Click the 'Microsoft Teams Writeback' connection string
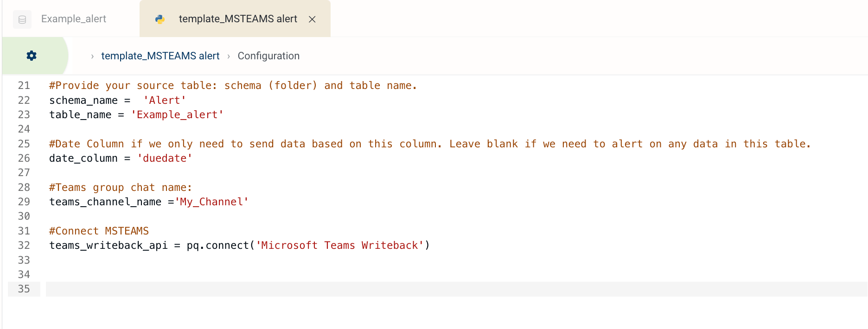868x329 pixels. pos(340,245)
